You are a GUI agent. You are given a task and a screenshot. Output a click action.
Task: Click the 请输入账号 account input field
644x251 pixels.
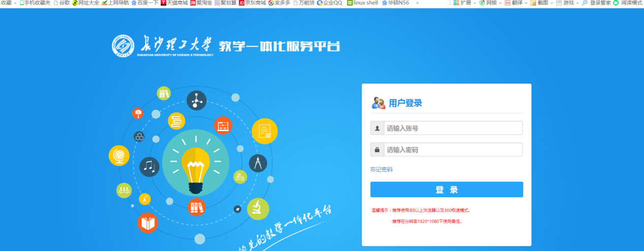point(453,128)
